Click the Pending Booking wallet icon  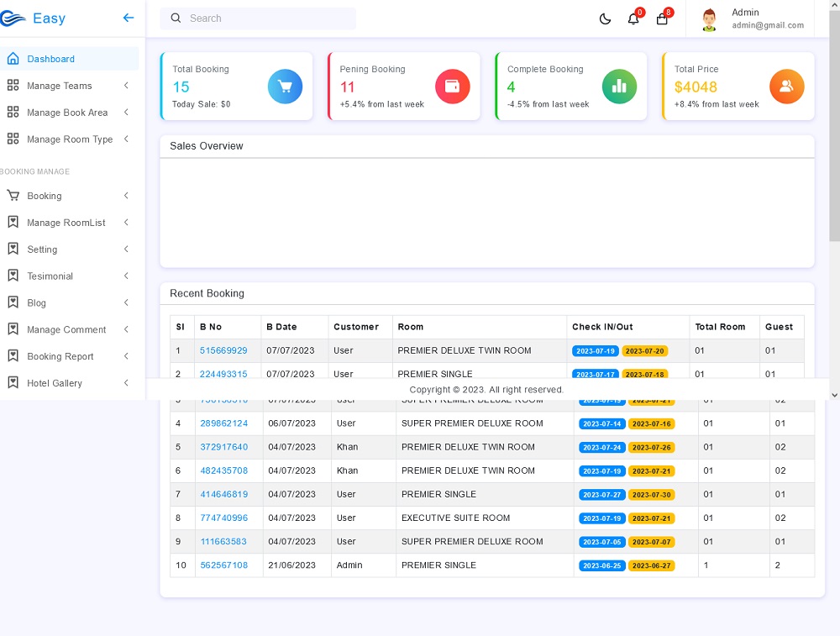pyautogui.click(x=452, y=86)
